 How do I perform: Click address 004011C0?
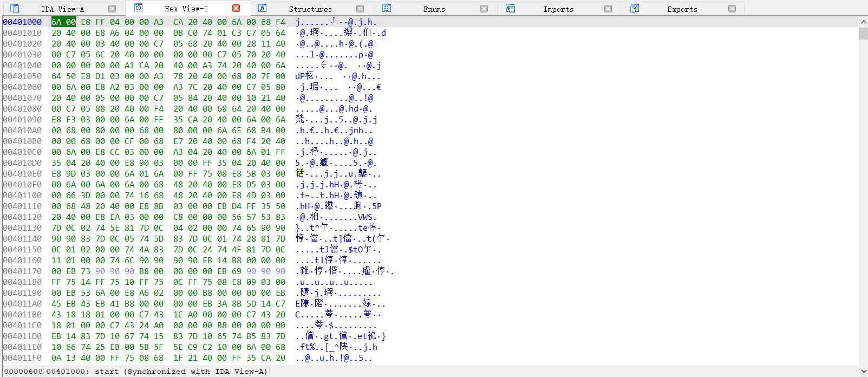pyautogui.click(x=22, y=326)
